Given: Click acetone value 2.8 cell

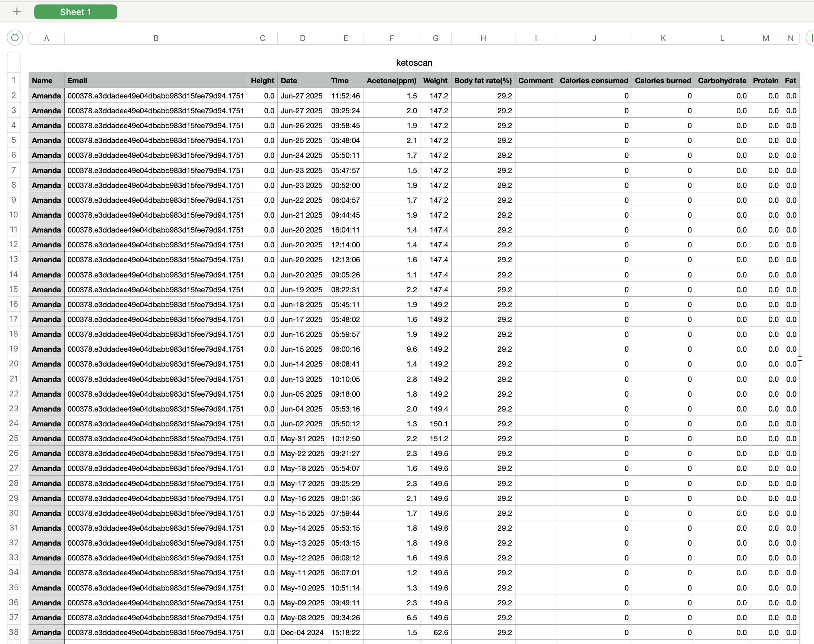Looking at the screenshot, I should pos(392,379).
